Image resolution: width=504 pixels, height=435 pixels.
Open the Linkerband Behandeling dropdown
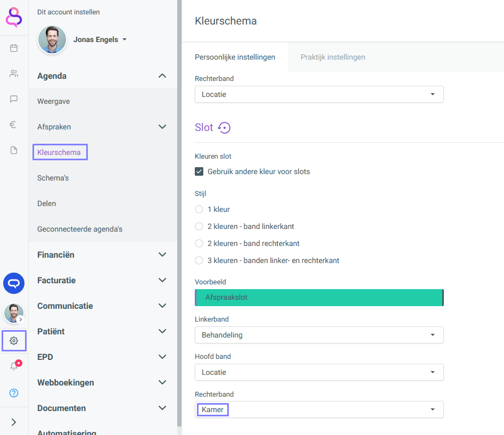319,335
